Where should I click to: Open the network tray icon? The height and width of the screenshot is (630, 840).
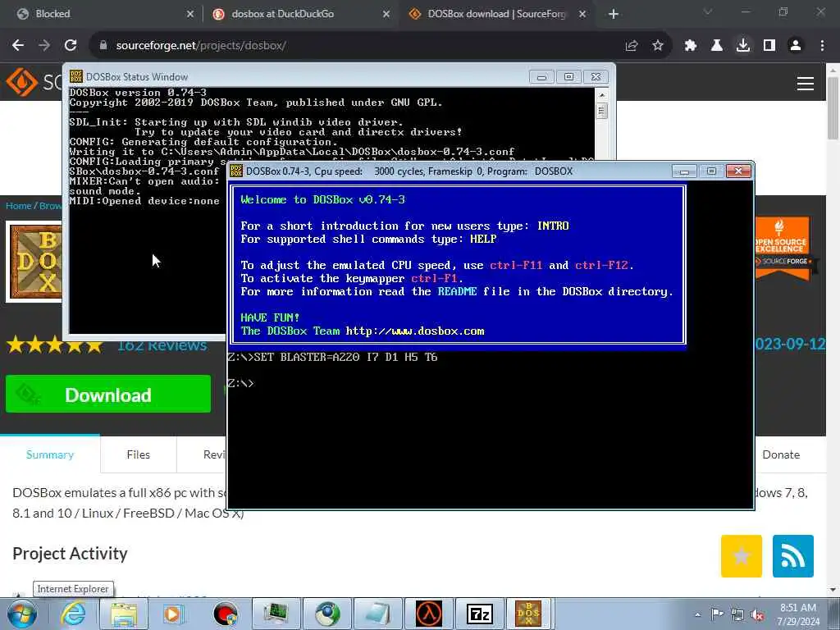(737, 614)
